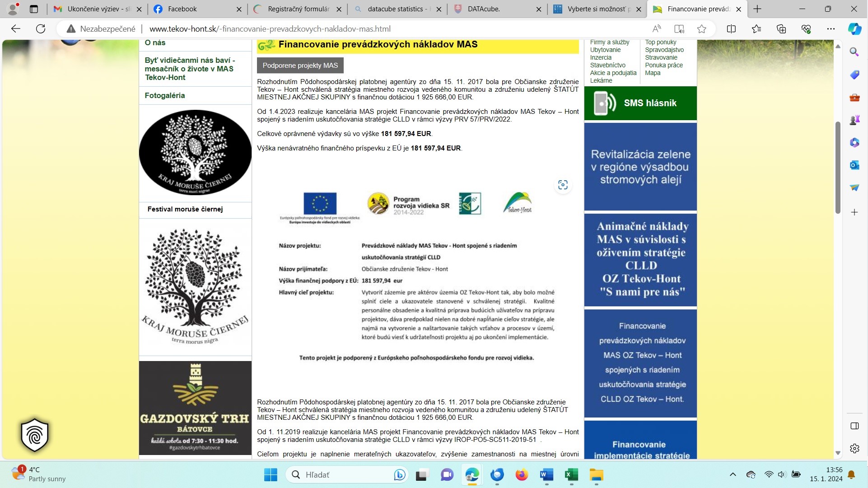Image resolution: width=868 pixels, height=488 pixels.
Task: Show hidden system tray icons chevron
Action: (x=733, y=474)
